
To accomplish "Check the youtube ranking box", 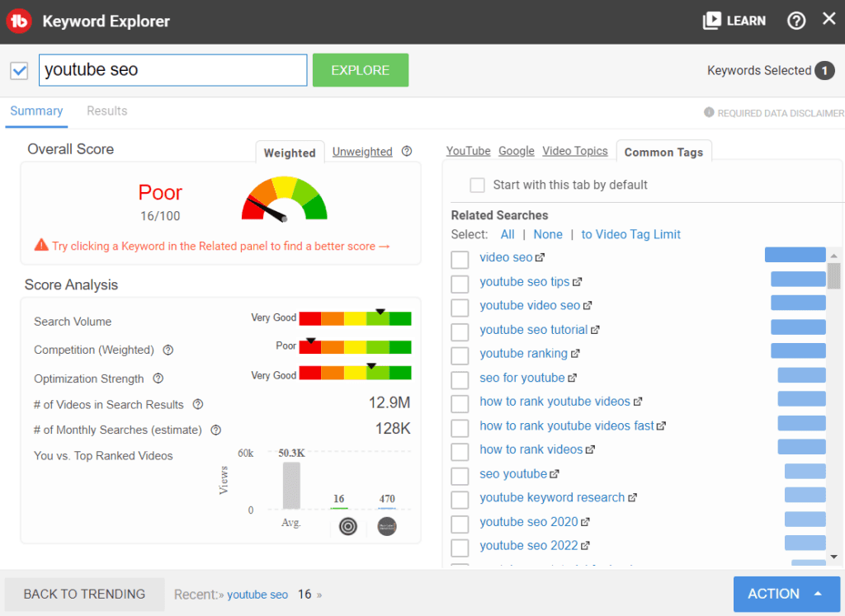I will tap(460, 355).
